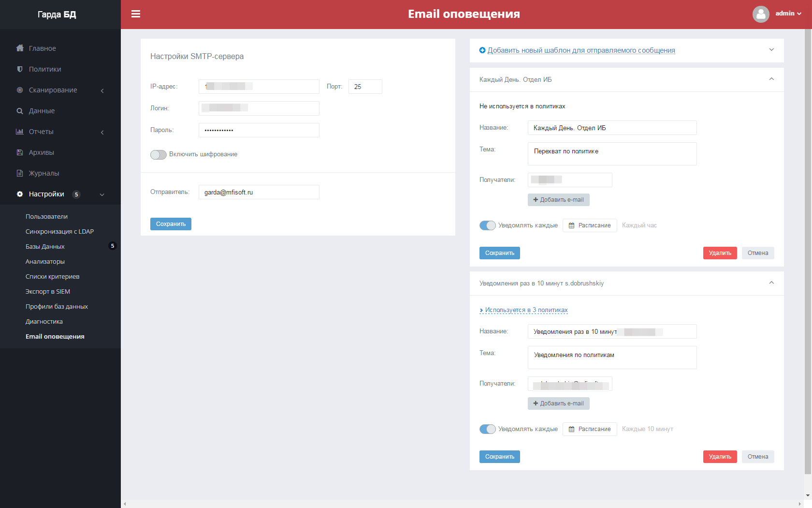
Task: Click the admin user avatar
Action: [761, 14]
